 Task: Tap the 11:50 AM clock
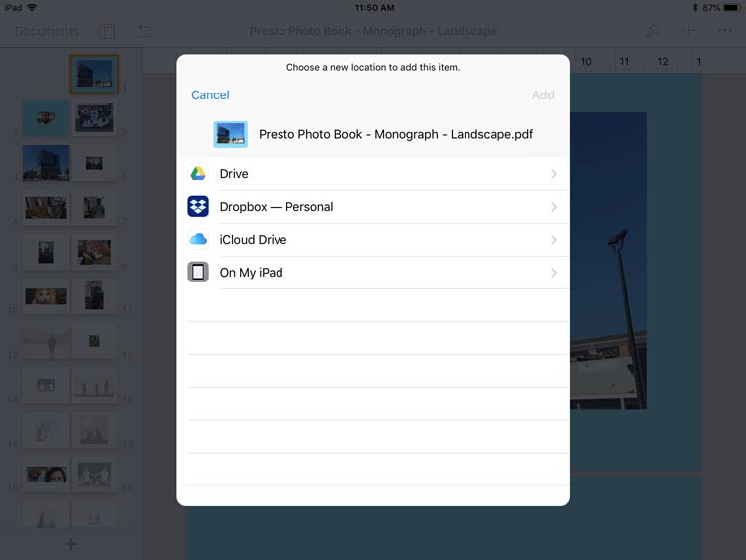click(374, 8)
